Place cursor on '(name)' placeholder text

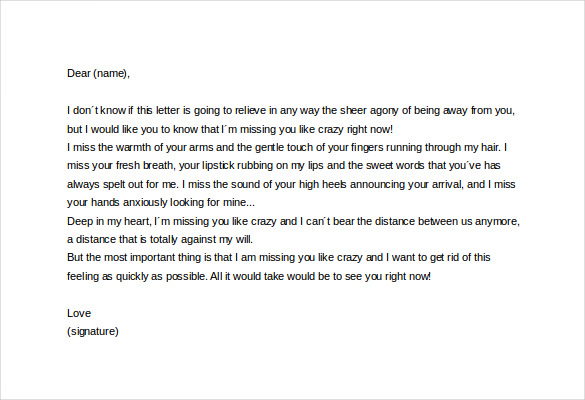click(x=111, y=74)
